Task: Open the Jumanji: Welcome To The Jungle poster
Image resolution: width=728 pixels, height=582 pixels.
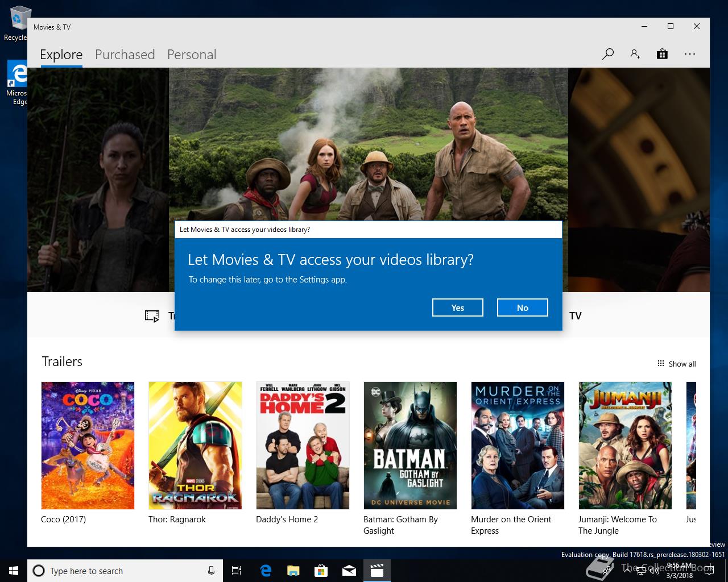Action: (x=625, y=446)
